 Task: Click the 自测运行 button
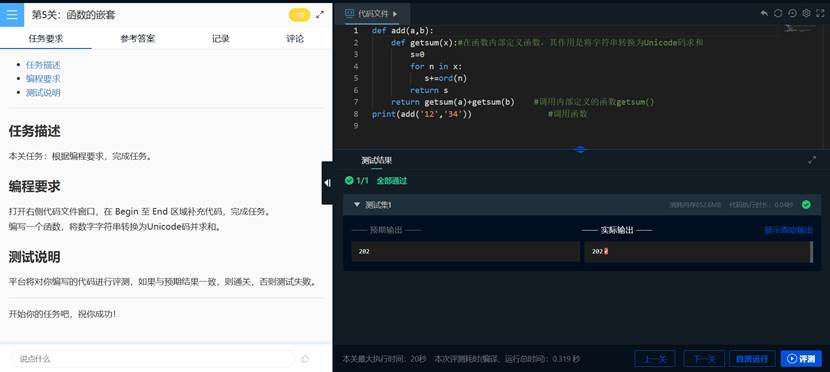[752, 358]
